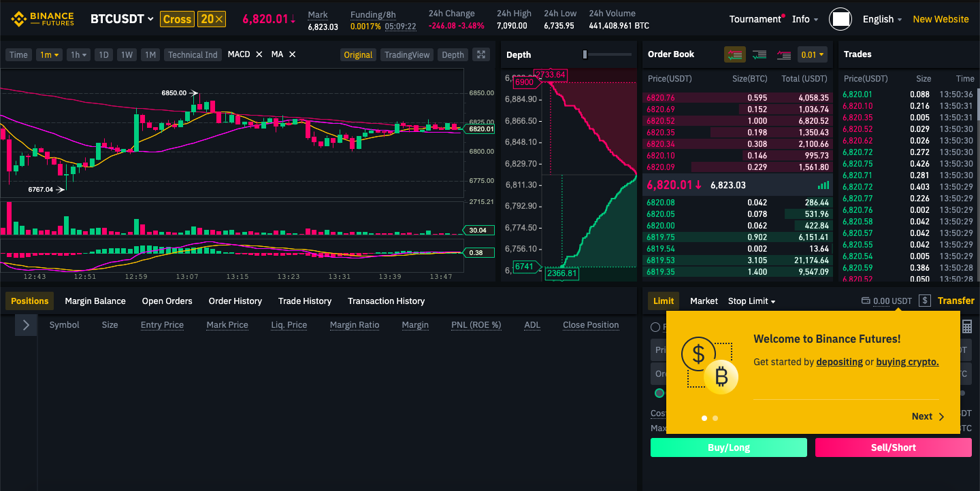The image size is (980, 491).
Task: Open Technical Indicators menu
Action: point(193,54)
